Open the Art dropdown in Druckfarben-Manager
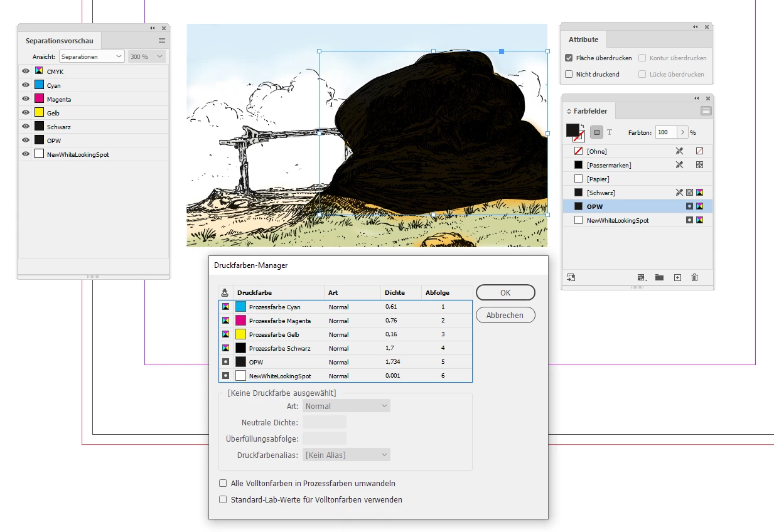The image size is (774, 532). [347, 406]
